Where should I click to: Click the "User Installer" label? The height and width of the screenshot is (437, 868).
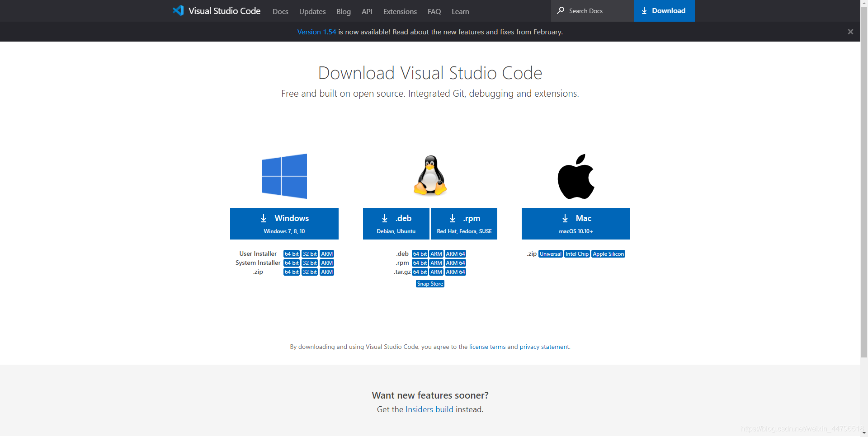click(258, 254)
